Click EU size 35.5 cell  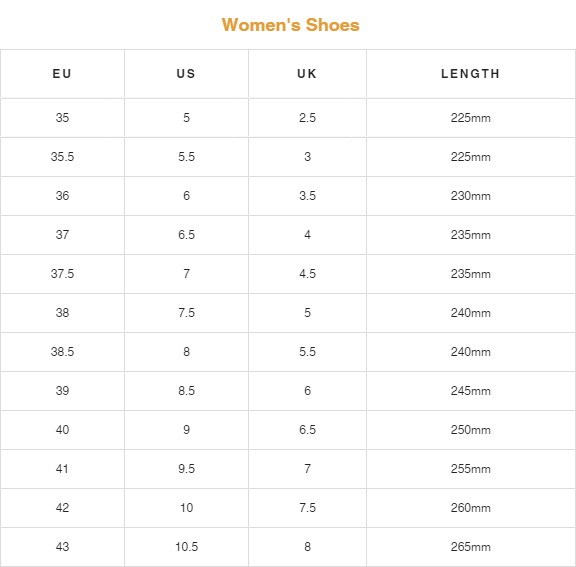click(62, 157)
